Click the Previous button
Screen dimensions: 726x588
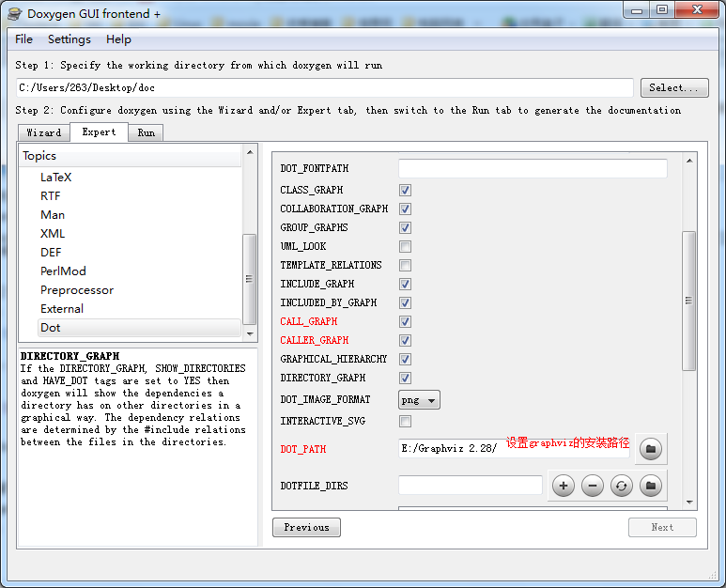(306, 527)
